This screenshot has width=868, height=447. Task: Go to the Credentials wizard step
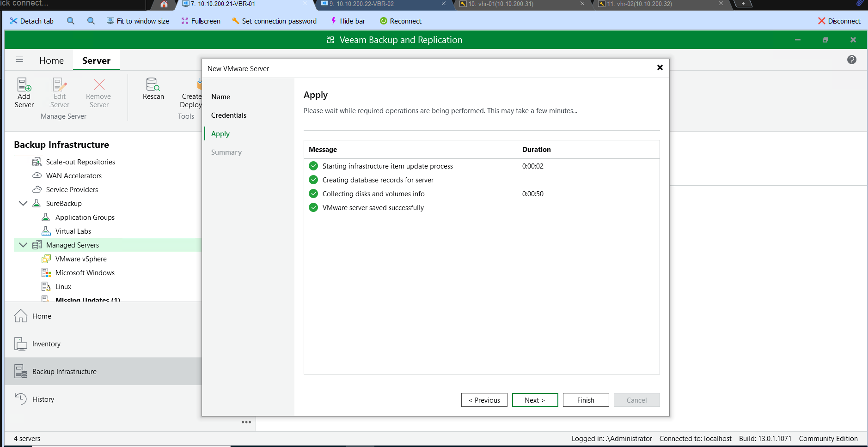pyautogui.click(x=229, y=115)
